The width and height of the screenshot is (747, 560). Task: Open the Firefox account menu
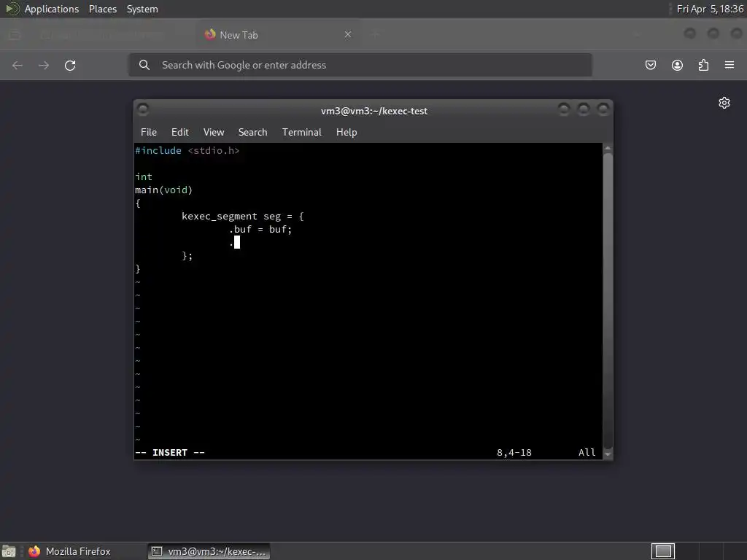tap(677, 65)
